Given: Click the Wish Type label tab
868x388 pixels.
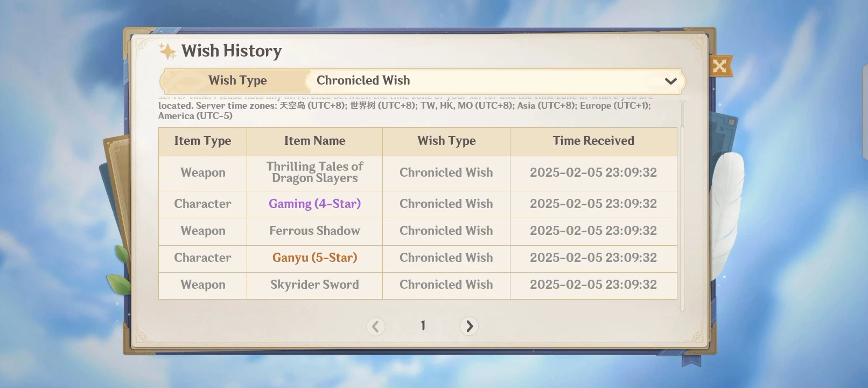Looking at the screenshot, I should coord(237,80).
